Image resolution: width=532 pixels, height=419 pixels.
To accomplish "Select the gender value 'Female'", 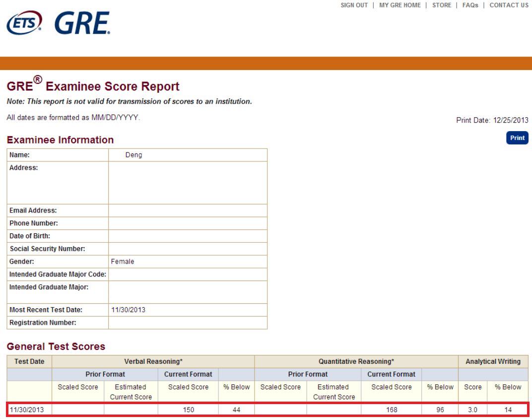I will (x=123, y=262).
